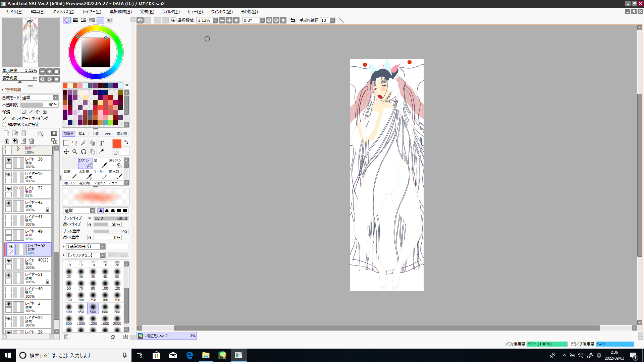The image size is (644, 362).
Task: Open 【通常の円形】 brush shape dropdown
Action: coord(102,247)
